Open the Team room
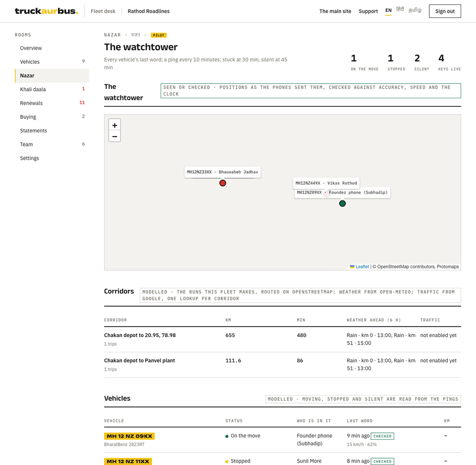Screen dimensions: 476x465 pos(52,144)
